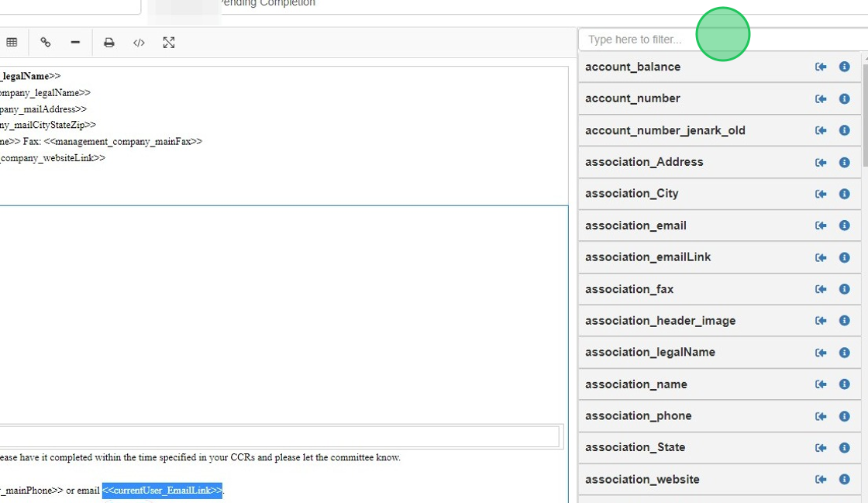Open the source code view

click(139, 43)
